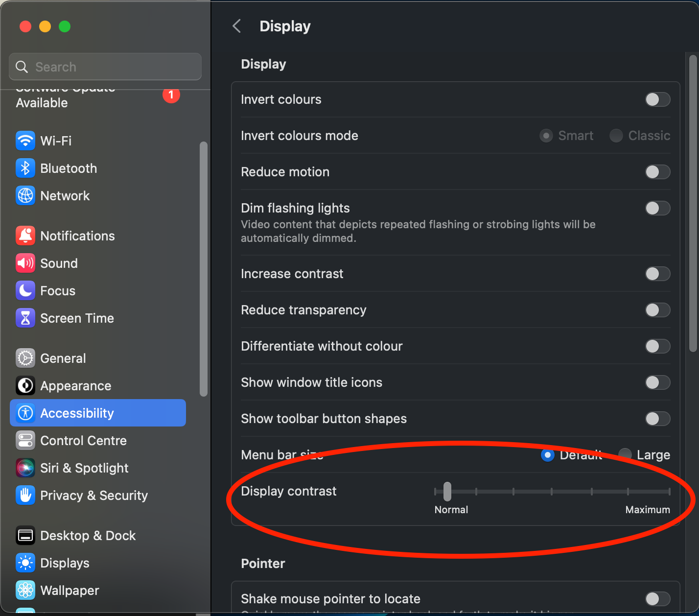Focus the Search field
Screen dimensions: 699x616
[105, 67]
